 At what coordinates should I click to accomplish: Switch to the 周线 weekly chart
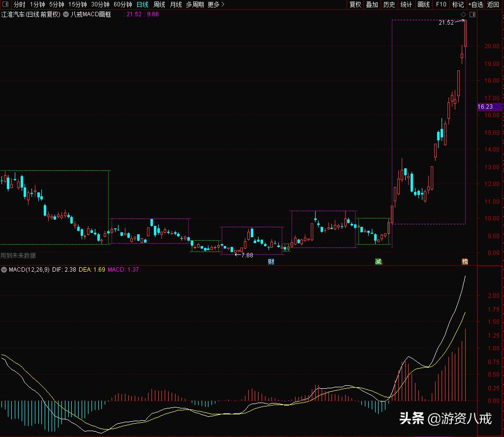click(x=158, y=4)
